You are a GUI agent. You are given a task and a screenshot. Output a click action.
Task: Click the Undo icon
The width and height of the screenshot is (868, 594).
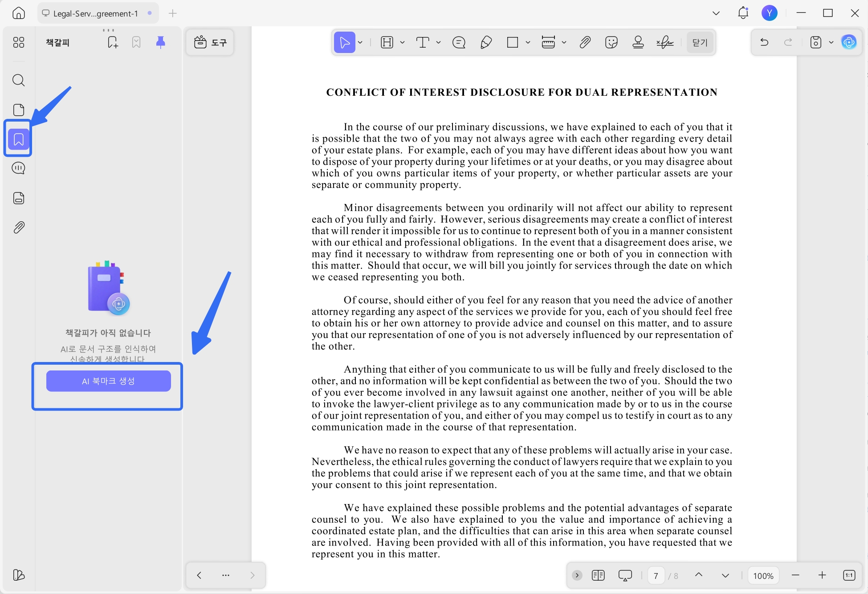765,42
